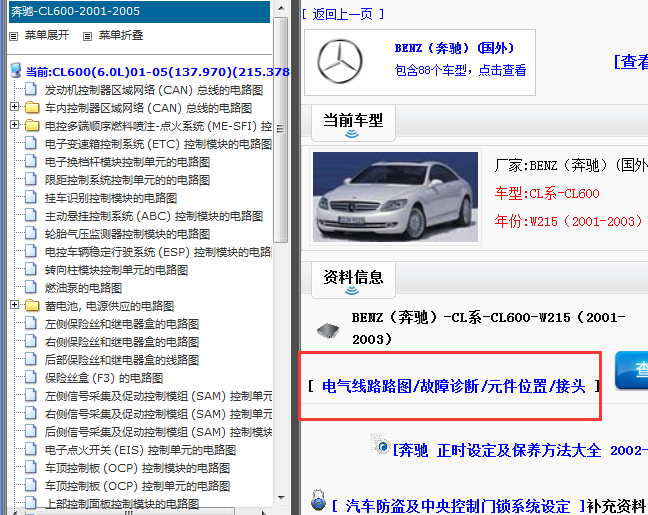This screenshot has width=648, height=515.
Task: Select the 资料信息 tab header
Action: [x=353, y=280]
